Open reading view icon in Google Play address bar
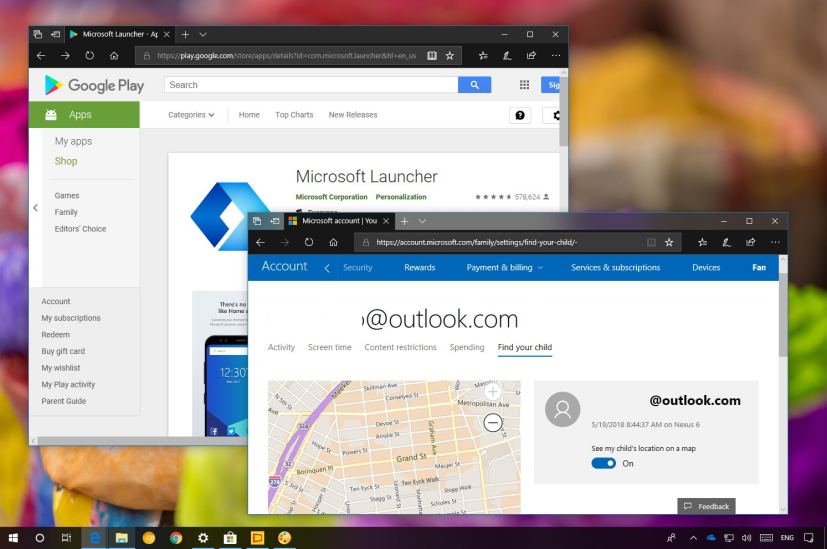Screen dimensions: 827x549 coord(432,55)
